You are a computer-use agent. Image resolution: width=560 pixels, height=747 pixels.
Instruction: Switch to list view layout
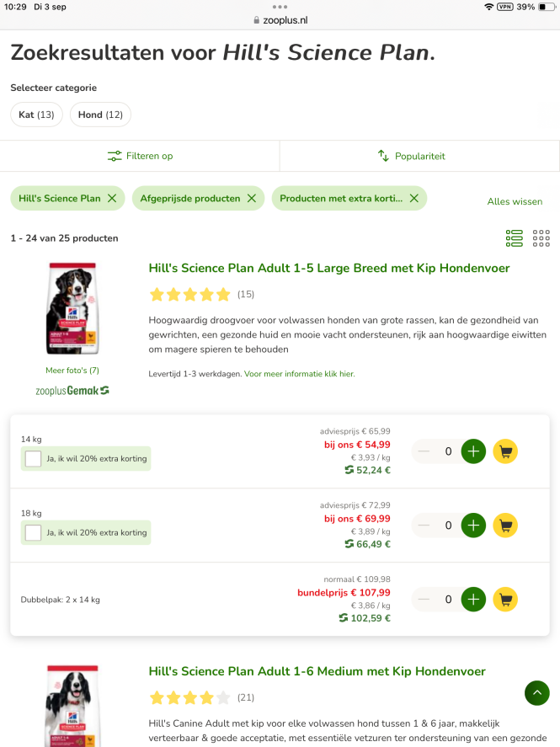(x=515, y=238)
